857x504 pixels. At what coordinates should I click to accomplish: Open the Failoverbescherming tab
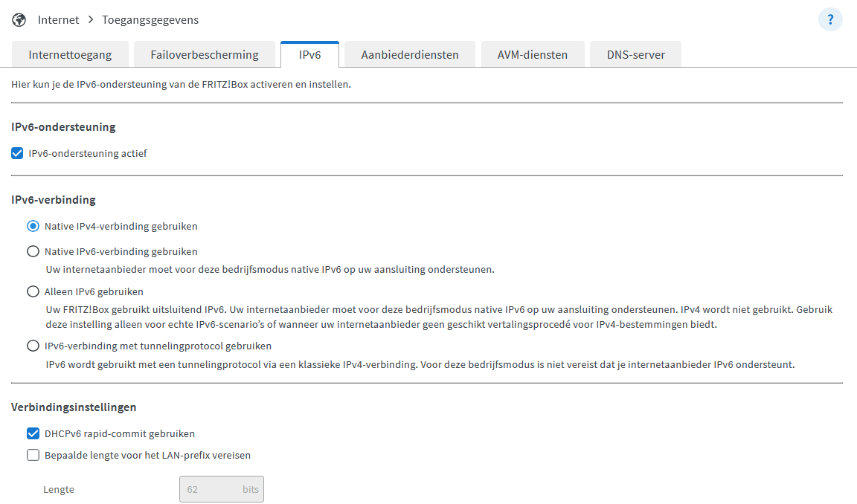pos(205,55)
